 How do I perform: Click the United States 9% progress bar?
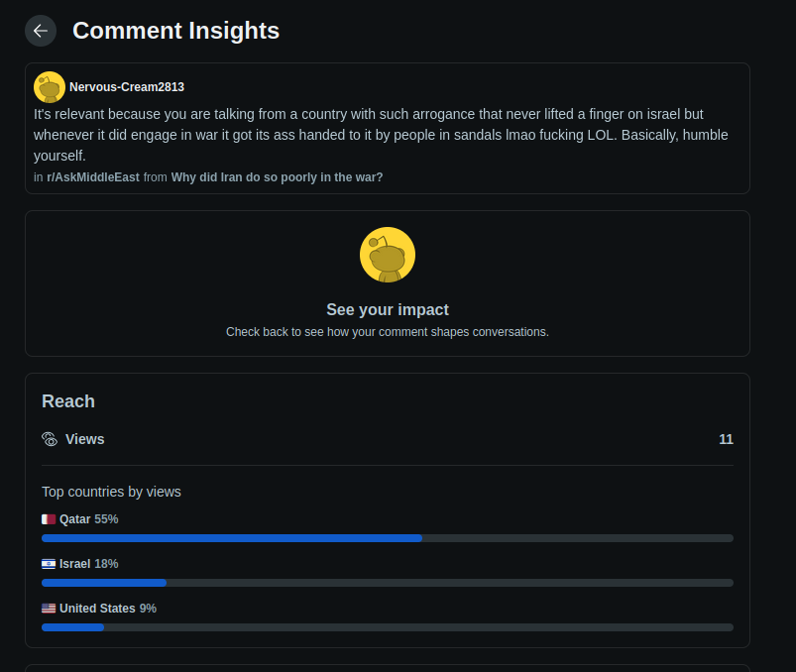(388, 627)
